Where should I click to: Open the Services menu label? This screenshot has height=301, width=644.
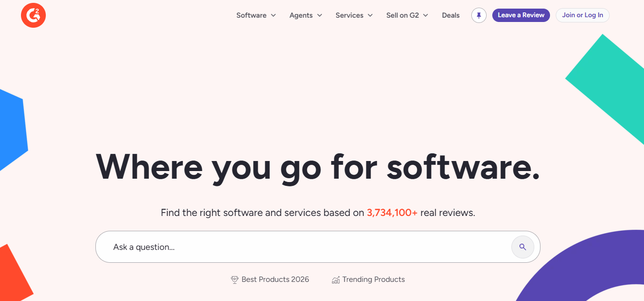click(350, 15)
